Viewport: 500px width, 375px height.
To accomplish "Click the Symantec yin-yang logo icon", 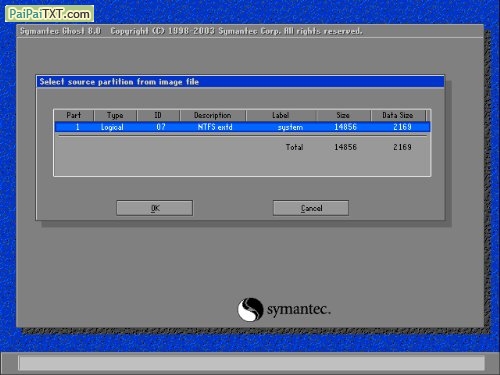I will (x=250, y=309).
